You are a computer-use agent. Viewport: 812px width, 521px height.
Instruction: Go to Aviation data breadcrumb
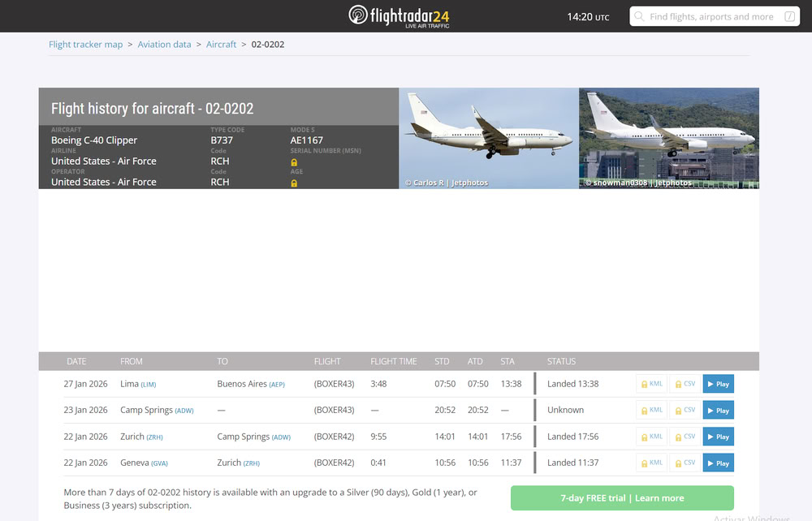[164, 45]
